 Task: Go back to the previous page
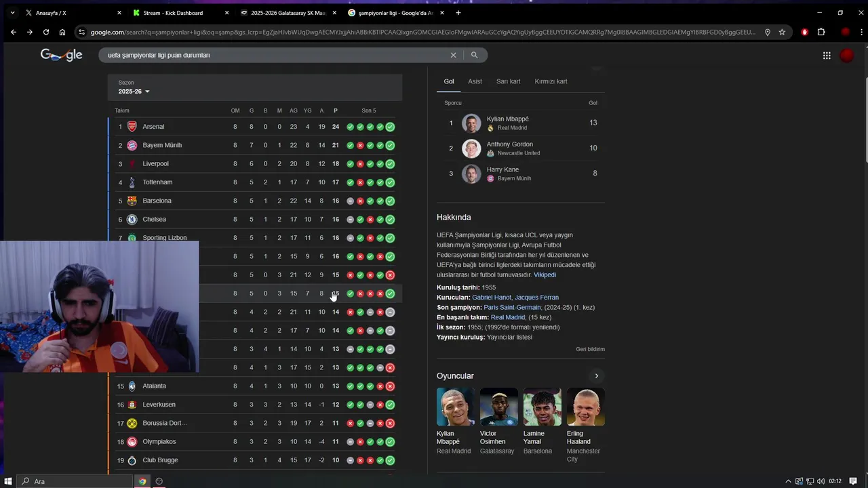[x=13, y=32]
